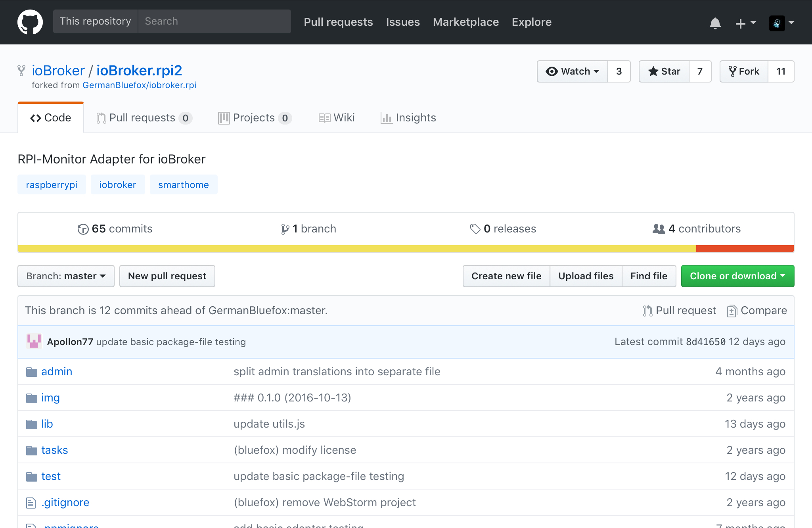Screen dimensions: 812x528
Task: Focus the Search input field
Action: pos(214,21)
